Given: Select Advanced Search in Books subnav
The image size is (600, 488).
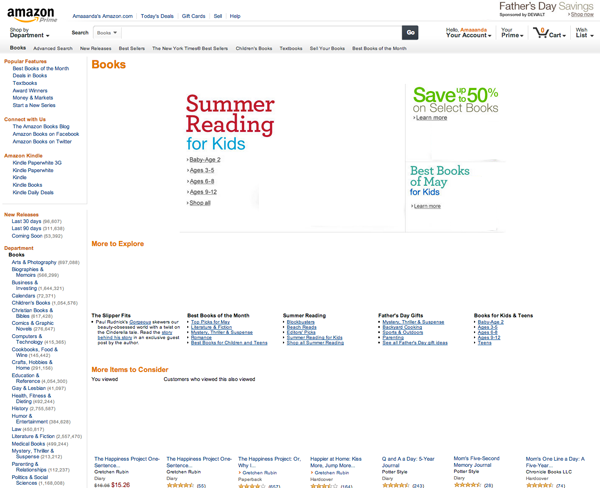Looking at the screenshot, I should 53,49.
